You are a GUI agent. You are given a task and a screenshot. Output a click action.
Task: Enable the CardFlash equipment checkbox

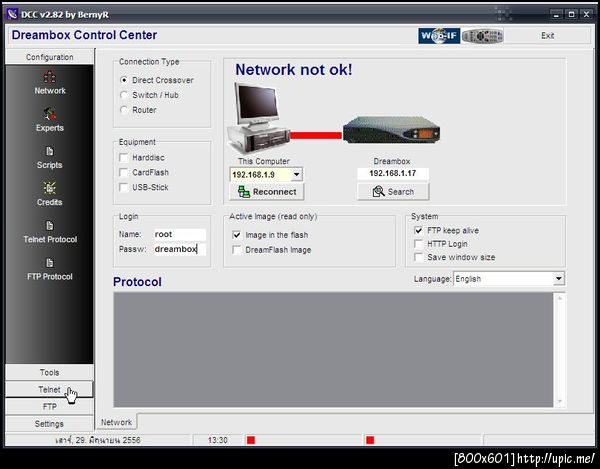pos(124,173)
